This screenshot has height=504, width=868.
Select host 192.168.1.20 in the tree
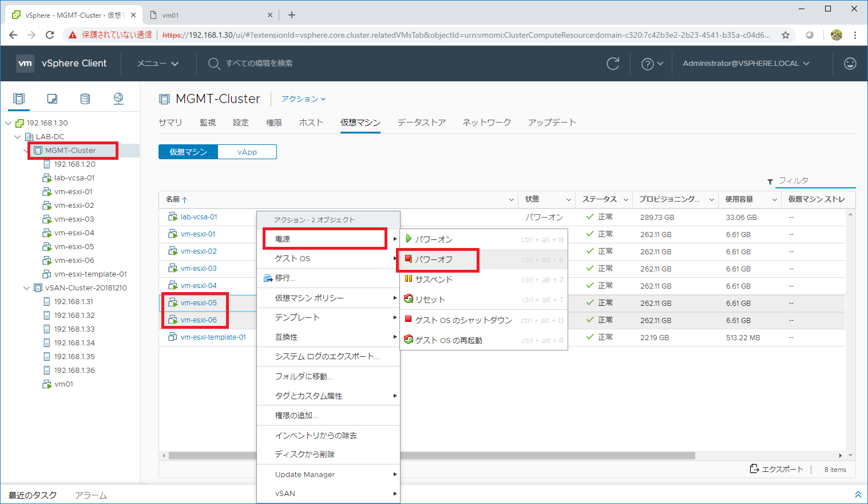coord(75,164)
